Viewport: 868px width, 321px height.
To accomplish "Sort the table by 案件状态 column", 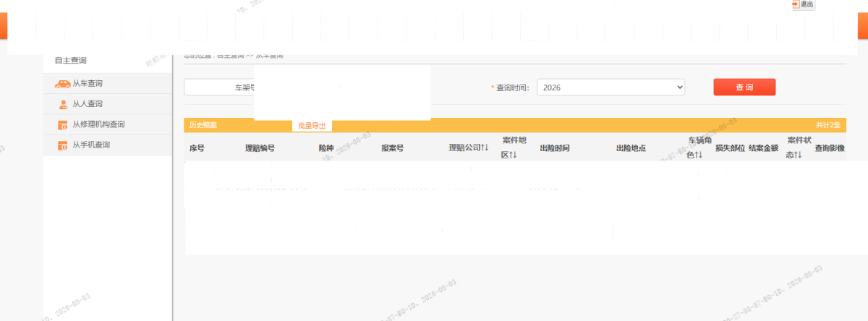I will (x=799, y=147).
